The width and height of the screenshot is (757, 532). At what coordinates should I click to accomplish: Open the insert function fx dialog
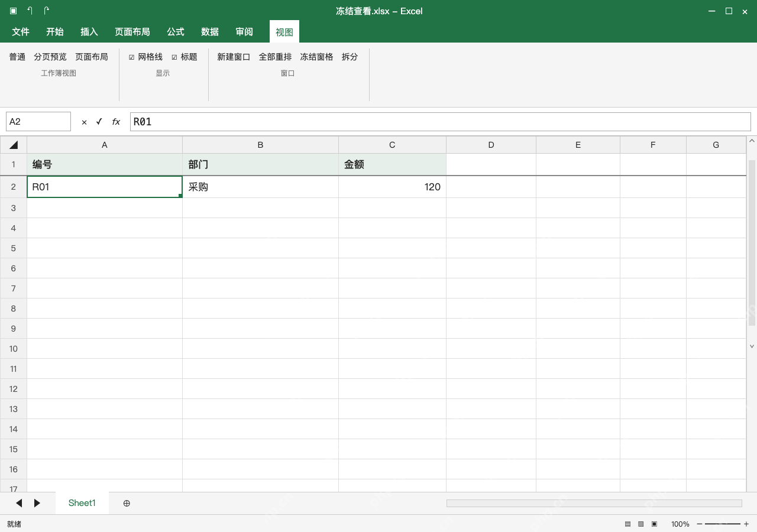[116, 122]
